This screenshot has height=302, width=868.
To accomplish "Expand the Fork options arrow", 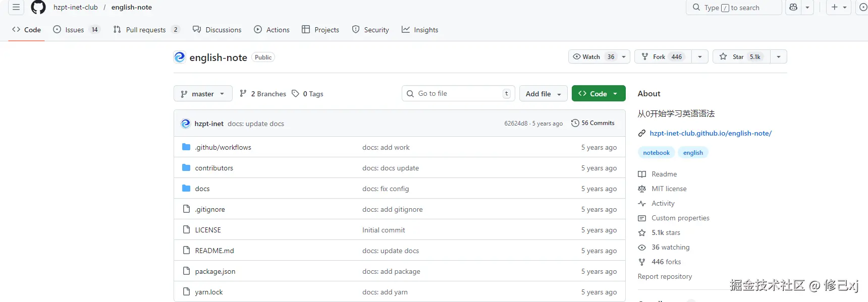I will coord(700,56).
